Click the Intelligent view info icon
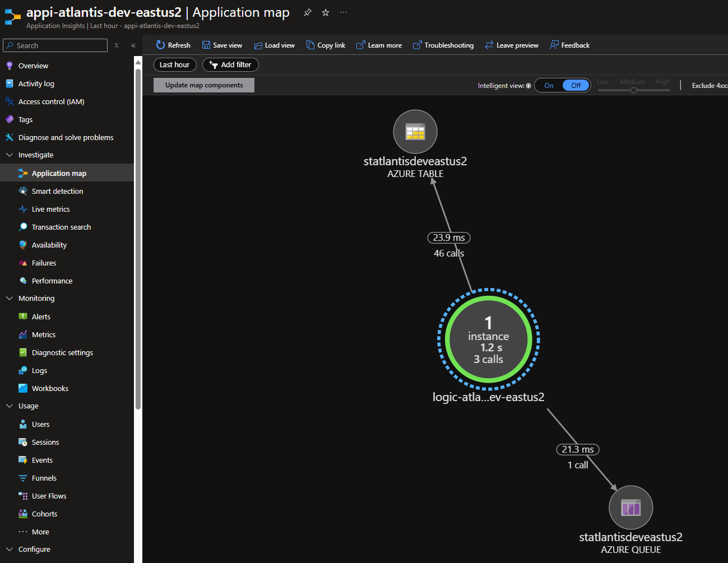 pyautogui.click(x=528, y=86)
